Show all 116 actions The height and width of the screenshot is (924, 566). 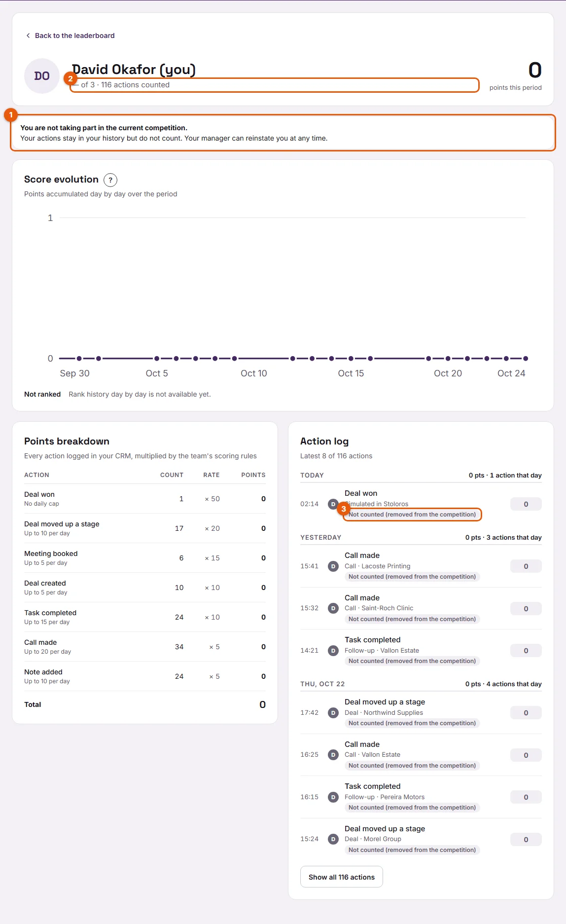[342, 877]
